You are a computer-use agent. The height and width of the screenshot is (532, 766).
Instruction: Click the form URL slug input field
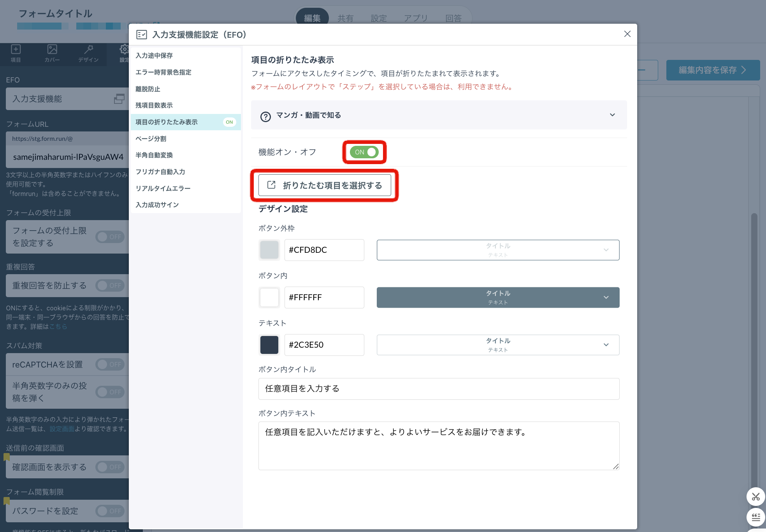tap(67, 157)
